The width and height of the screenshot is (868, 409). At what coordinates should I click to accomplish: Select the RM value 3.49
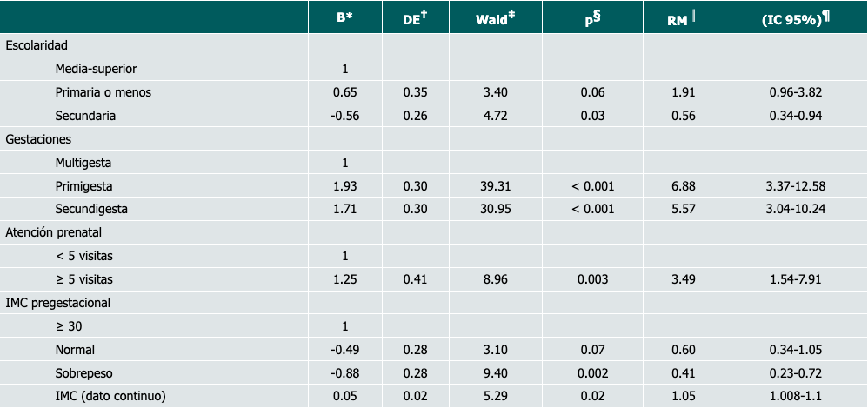[x=683, y=279]
